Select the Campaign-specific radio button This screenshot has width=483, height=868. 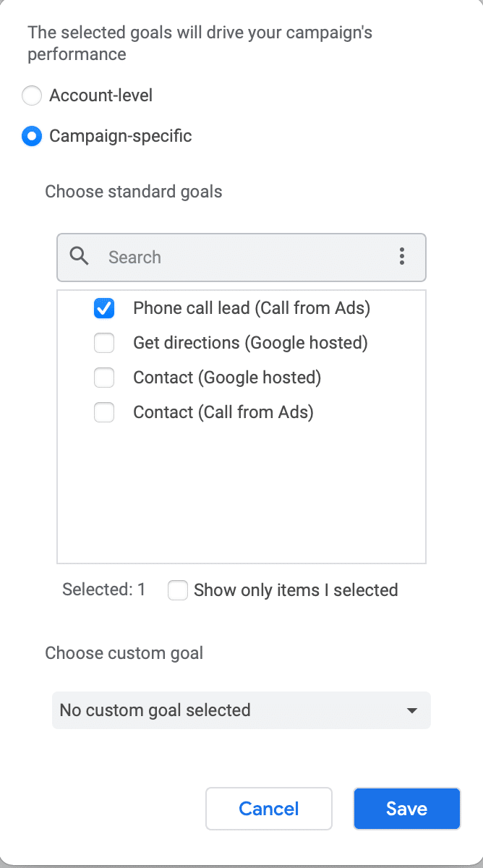coord(32,136)
